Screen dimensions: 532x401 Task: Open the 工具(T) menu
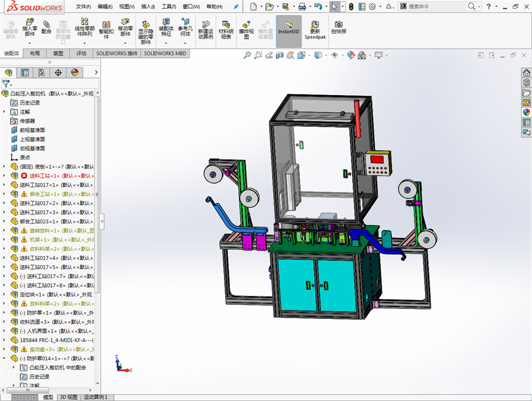[168, 6]
